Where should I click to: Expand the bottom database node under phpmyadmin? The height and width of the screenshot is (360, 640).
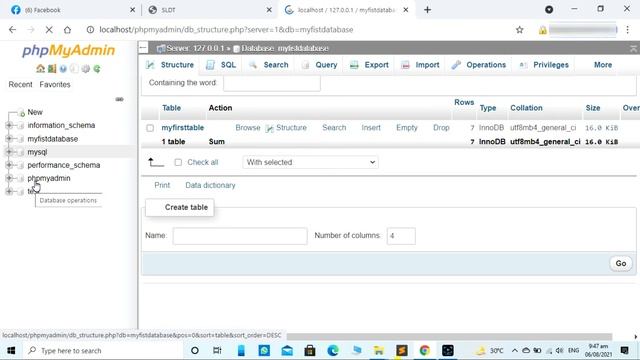(x=9, y=191)
